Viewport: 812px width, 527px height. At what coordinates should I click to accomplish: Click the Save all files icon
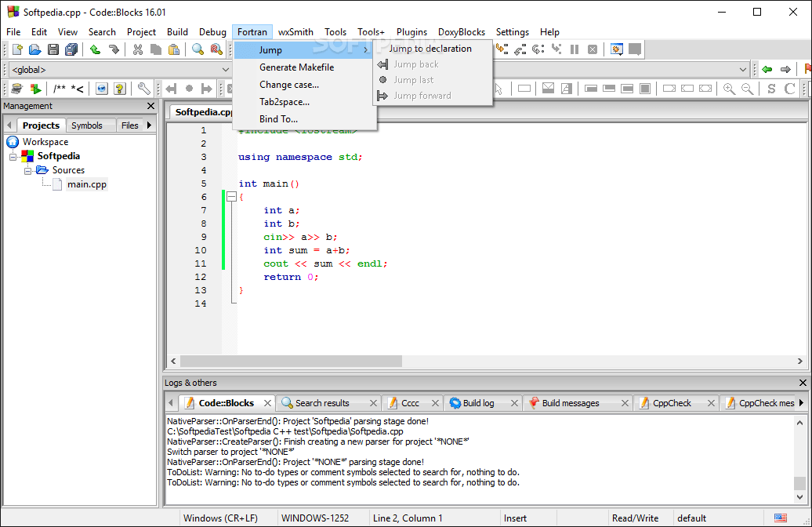tap(71, 49)
